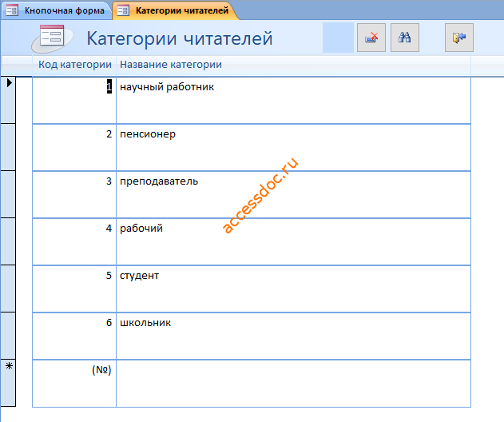Click the delete record button icon
The height and width of the screenshot is (422, 504).
tap(371, 38)
